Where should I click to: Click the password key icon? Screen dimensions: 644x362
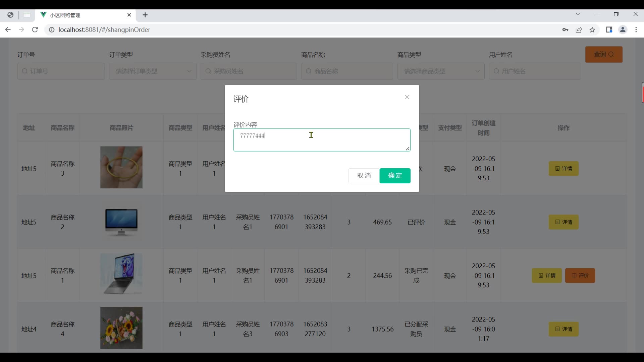coord(565,29)
